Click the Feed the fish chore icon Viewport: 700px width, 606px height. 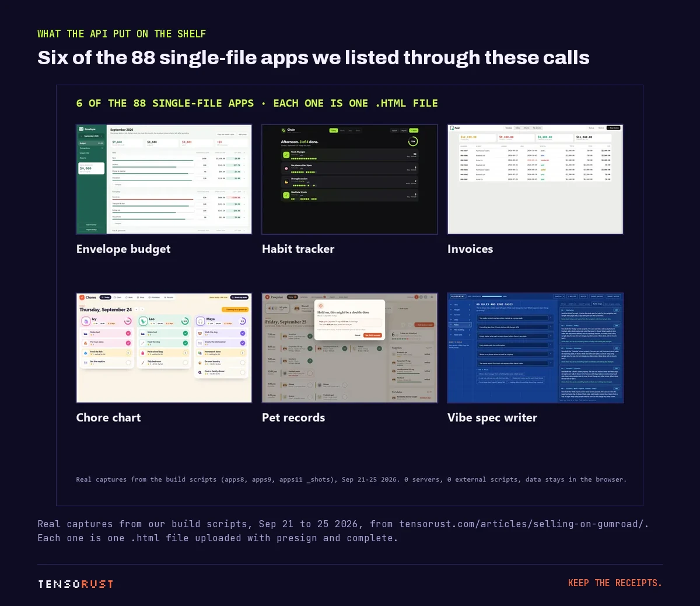tap(86, 353)
